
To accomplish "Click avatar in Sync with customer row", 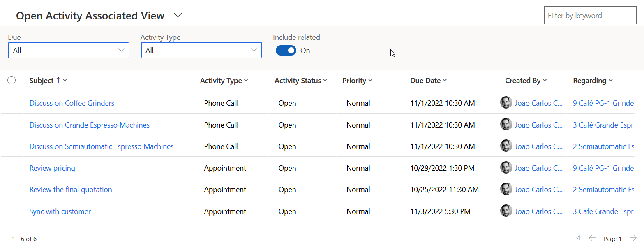I will pos(506,211).
